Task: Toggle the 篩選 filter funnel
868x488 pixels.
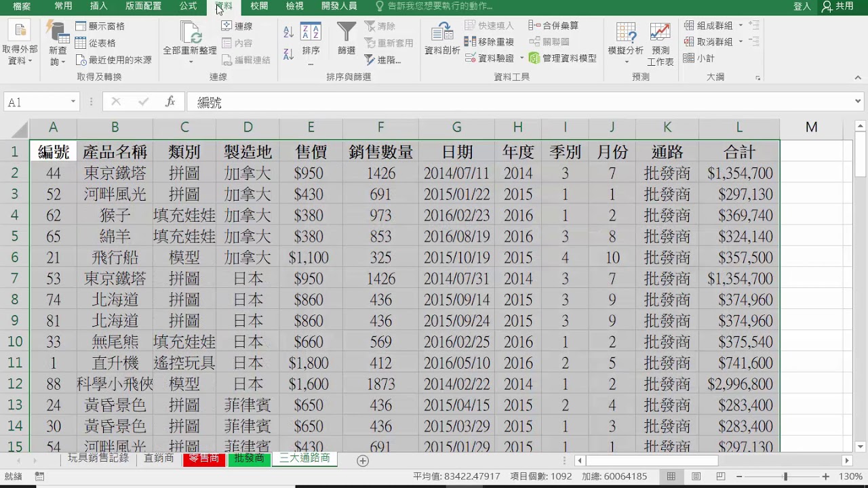Action: coord(347,39)
